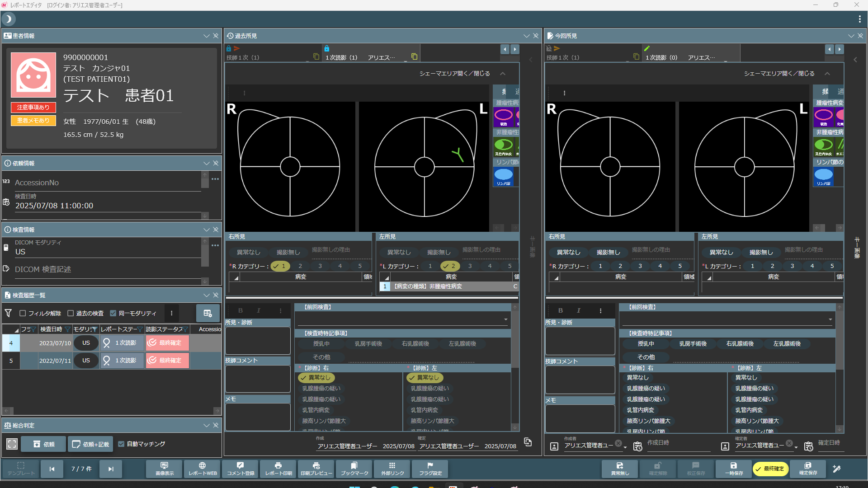This screenshot has height=488, width=868.
Task: Add a ブックマーク bookmark
Action: 354,469
